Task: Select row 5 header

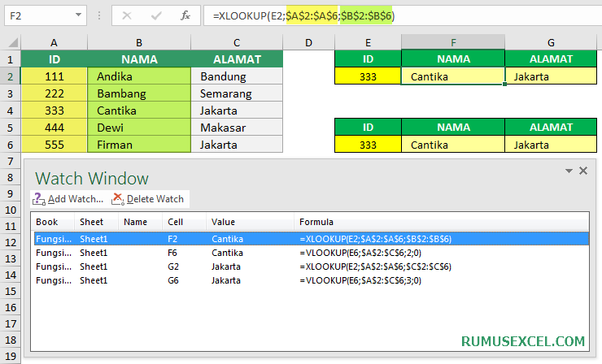Action: click(x=11, y=128)
